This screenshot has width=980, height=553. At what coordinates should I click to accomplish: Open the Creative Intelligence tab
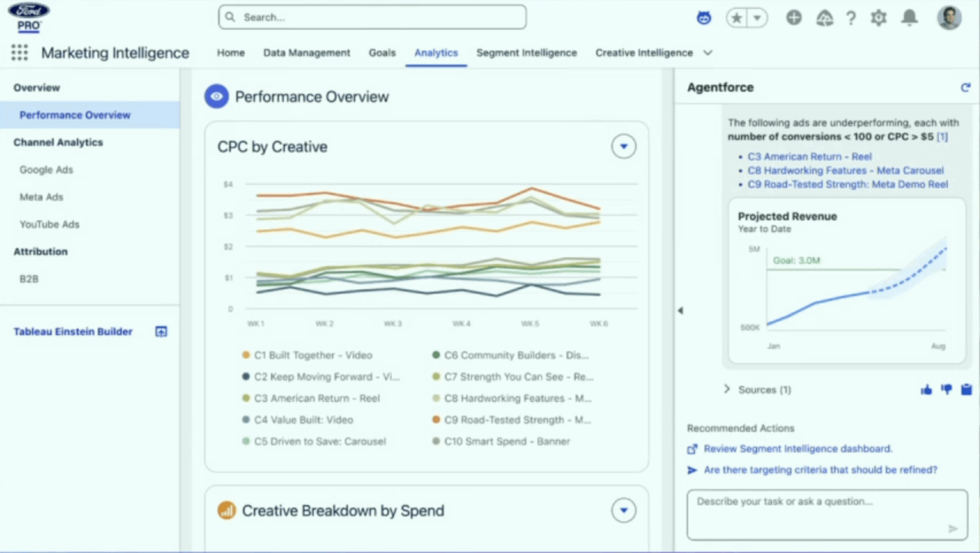click(644, 53)
